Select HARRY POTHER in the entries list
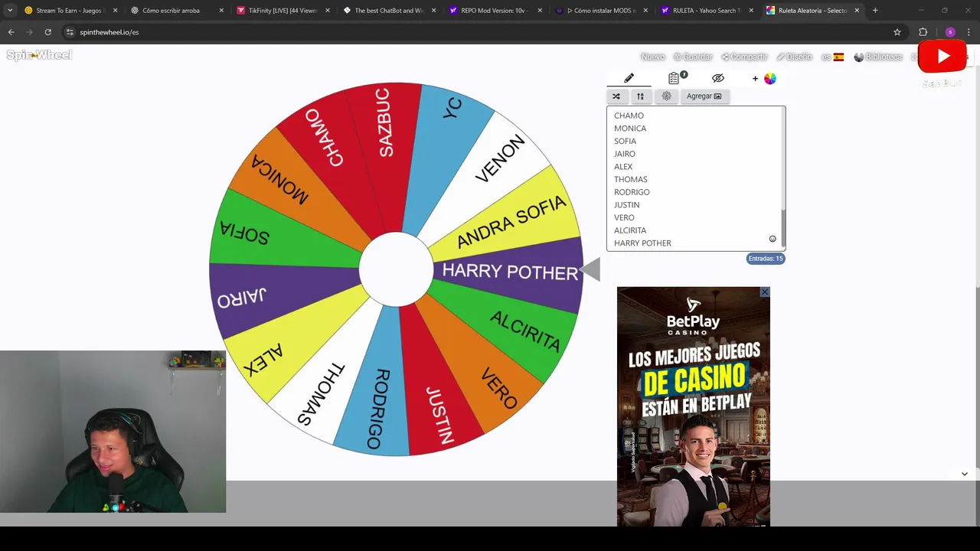The image size is (980, 551). 642,243
